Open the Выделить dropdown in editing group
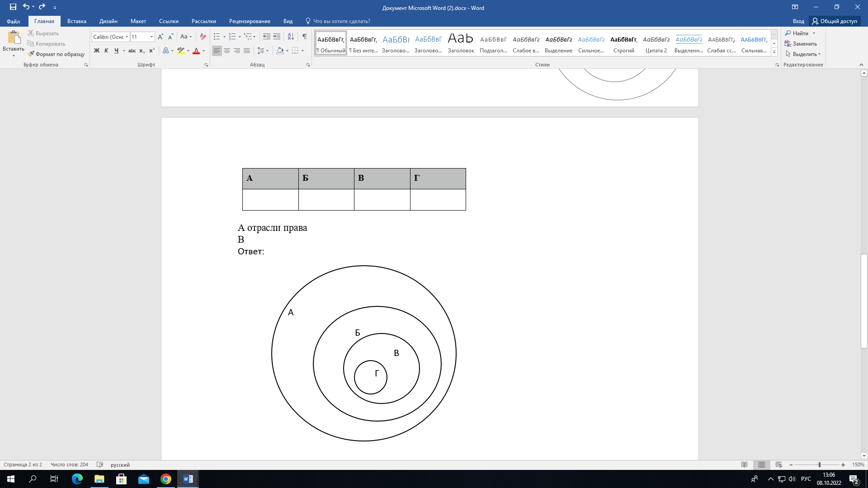Viewport: 868px width, 488px height. (x=803, y=54)
